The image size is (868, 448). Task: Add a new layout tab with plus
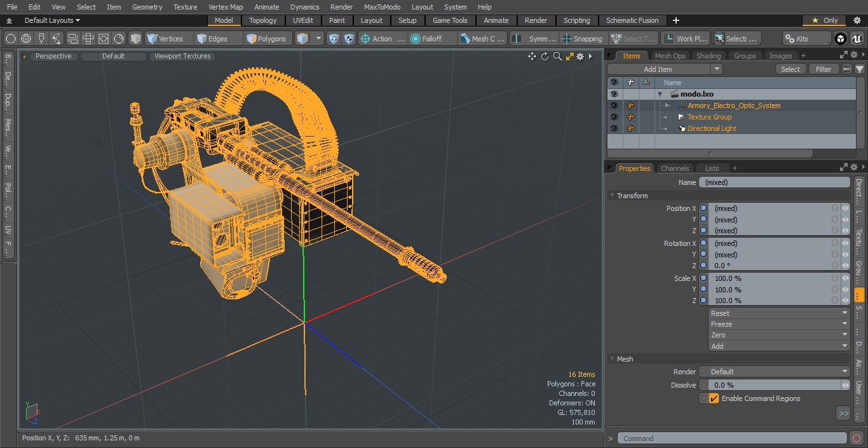[x=675, y=20]
